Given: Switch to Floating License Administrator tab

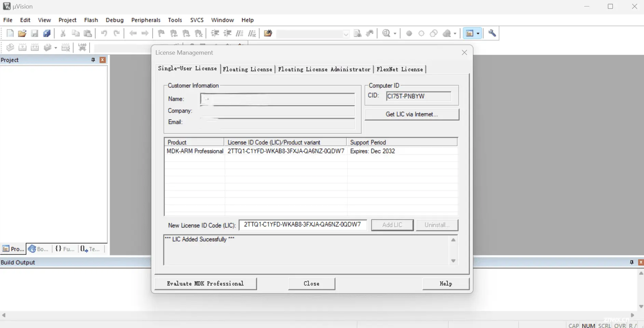Looking at the screenshot, I should tap(324, 69).
